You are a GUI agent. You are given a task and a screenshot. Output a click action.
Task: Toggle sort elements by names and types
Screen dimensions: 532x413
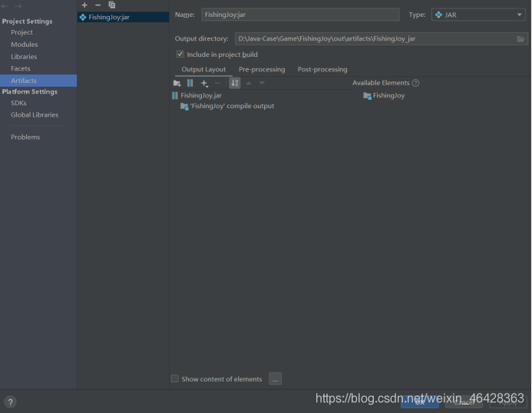point(235,83)
